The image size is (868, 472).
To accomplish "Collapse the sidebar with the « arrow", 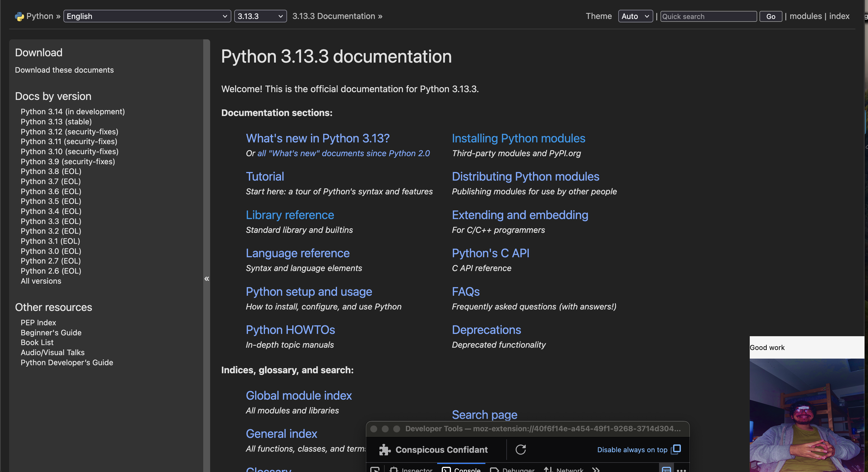I will click(x=207, y=278).
